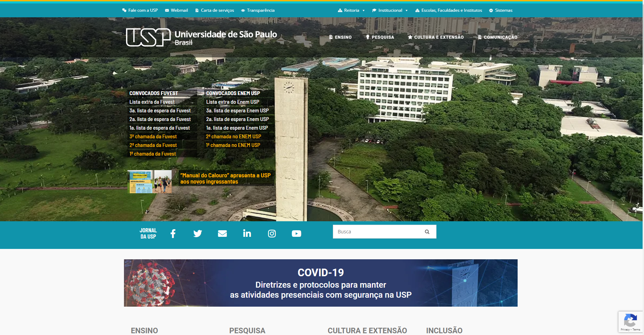Screen dimensions: 644x335
Task: Open Jornal da USP Facebook page icon
Action: (x=173, y=234)
